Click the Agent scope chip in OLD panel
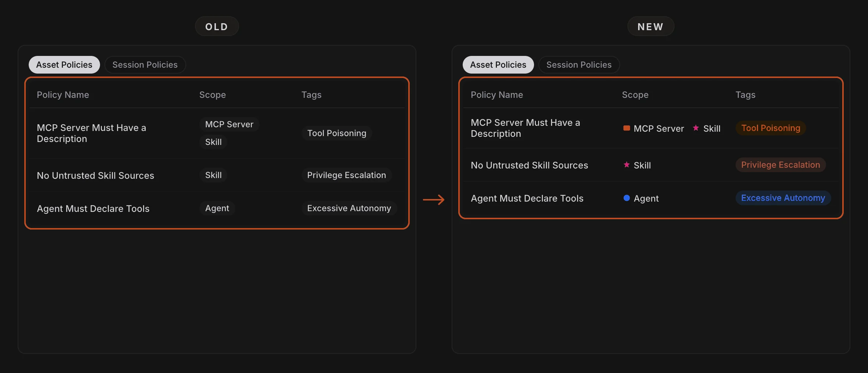Image resolution: width=868 pixels, height=373 pixels. coord(217,208)
